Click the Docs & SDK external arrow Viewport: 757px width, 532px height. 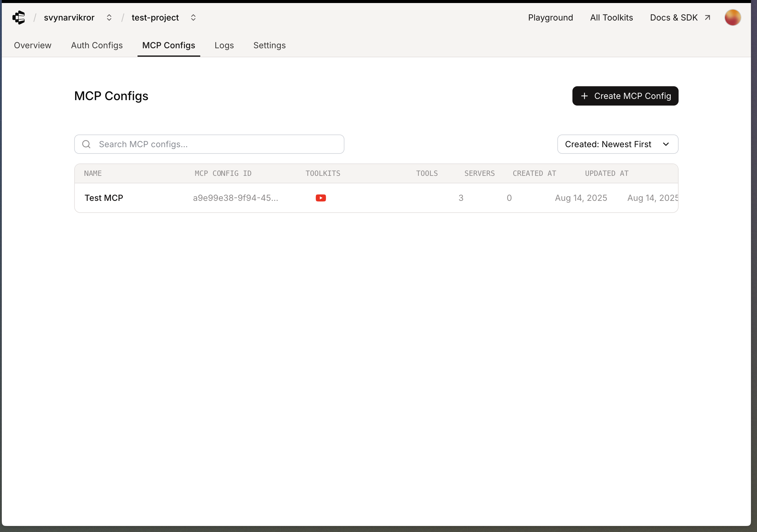[x=707, y=17]
